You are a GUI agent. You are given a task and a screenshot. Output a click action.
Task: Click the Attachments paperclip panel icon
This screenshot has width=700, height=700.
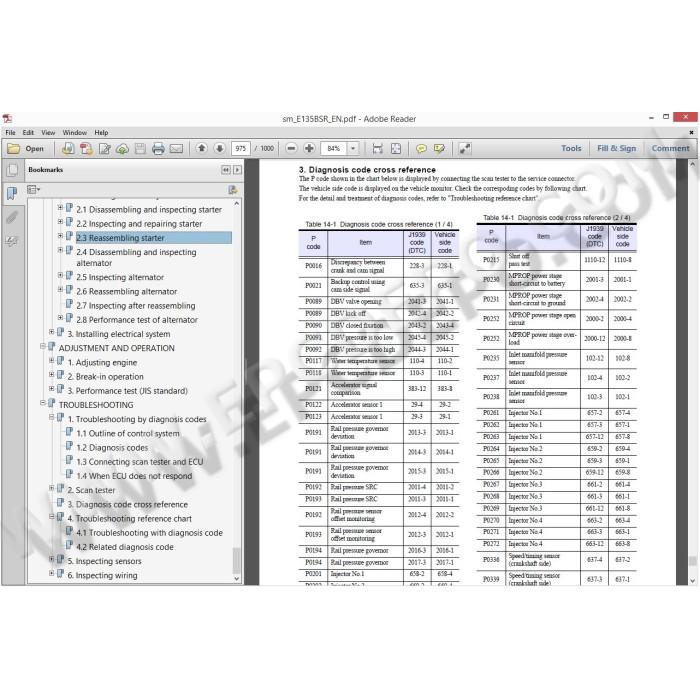coord(12,217)
